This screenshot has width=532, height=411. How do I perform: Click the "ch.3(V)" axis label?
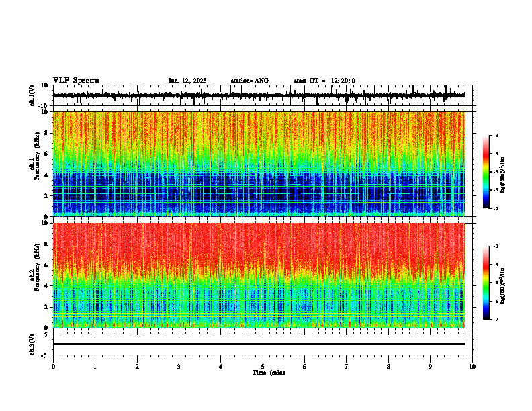32,345
